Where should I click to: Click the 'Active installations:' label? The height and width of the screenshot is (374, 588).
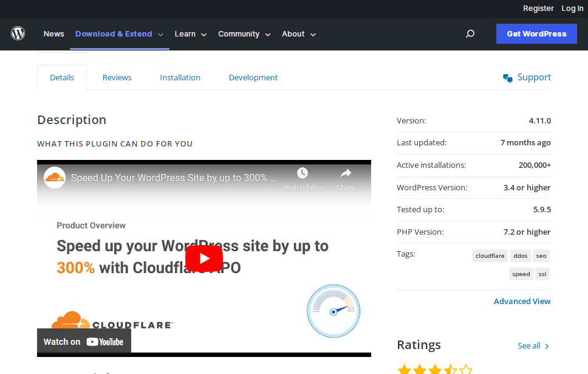(431, 165)
